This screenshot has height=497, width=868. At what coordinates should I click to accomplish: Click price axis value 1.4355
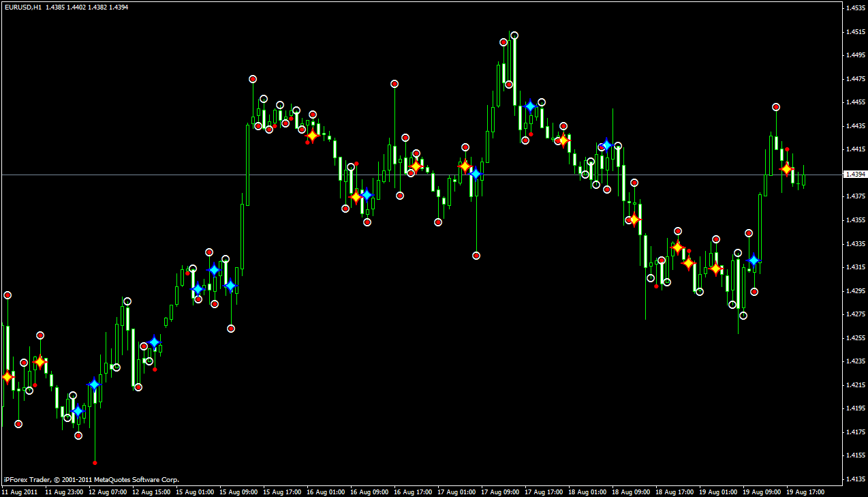[855, 220]
